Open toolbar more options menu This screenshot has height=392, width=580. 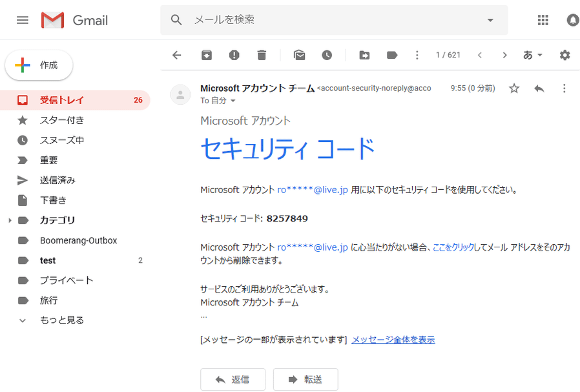[x=417, y=56]
